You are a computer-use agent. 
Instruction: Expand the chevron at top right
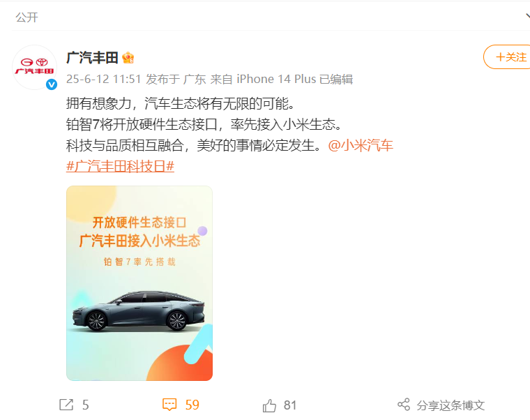pyautogui.click(x=527, y=16)
